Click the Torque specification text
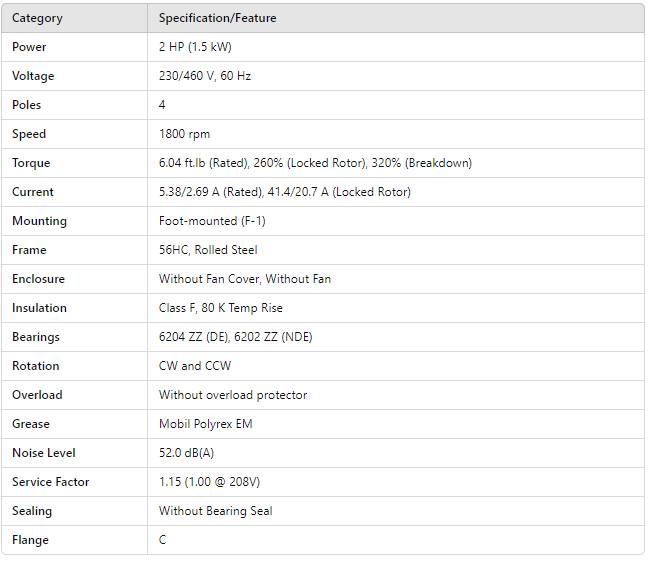The image size is (650, 562). [315, 163]
